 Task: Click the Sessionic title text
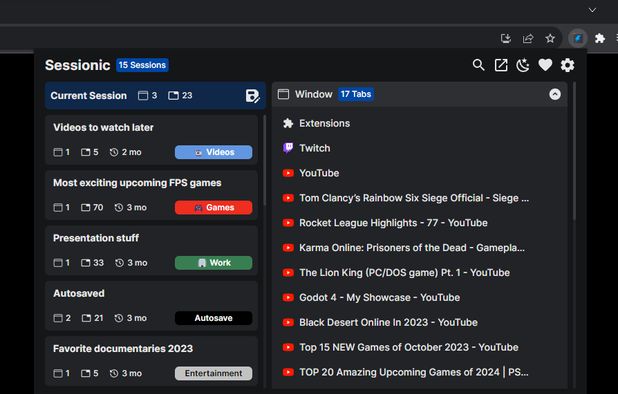[x=78, y=65]
